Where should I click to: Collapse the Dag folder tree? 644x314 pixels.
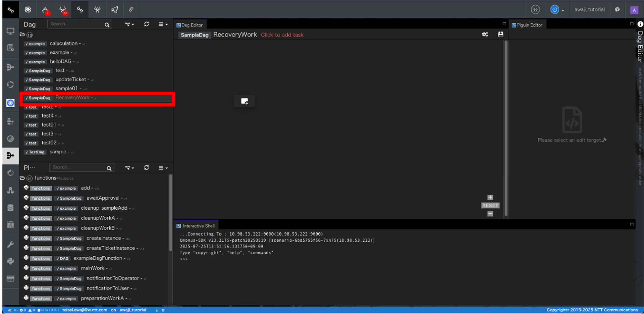(22, 35)
